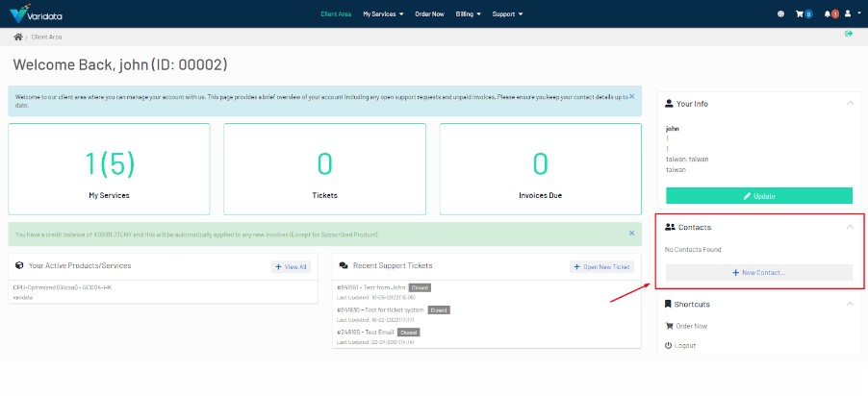
Task: Open the notifications bell icon
Action: tap(827, 13)
